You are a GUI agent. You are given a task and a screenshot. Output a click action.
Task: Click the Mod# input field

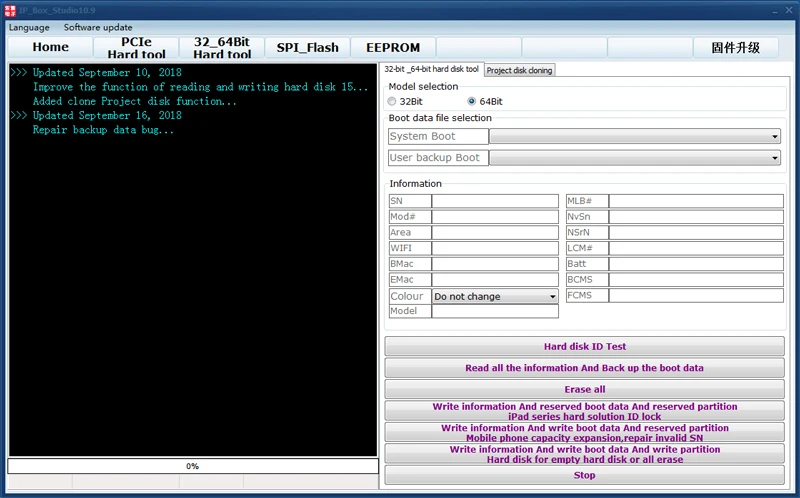[495, 217]
